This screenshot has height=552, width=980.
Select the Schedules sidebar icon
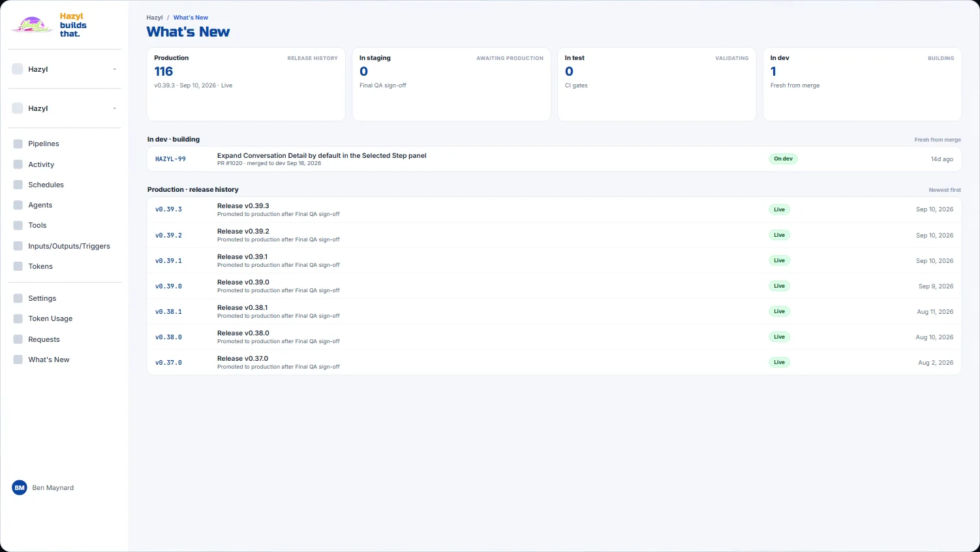[x=18, y=185]
